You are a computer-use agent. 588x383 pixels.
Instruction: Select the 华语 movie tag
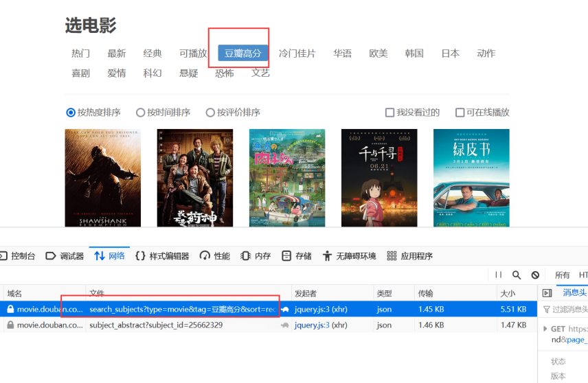[342, 54]
